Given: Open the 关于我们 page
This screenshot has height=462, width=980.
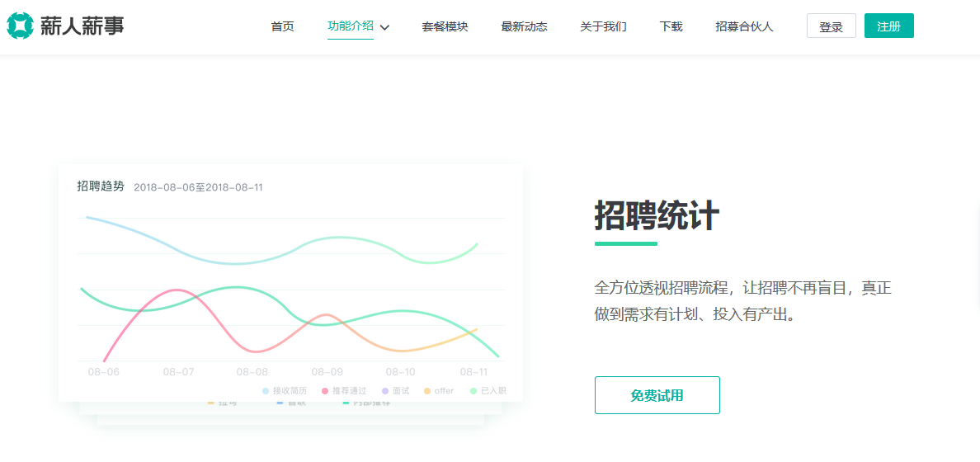Looking at the screenshot, I should 603,26.
